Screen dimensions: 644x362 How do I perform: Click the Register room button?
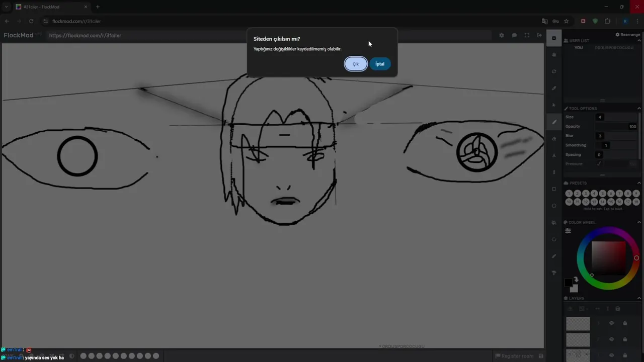pos(514,356)
